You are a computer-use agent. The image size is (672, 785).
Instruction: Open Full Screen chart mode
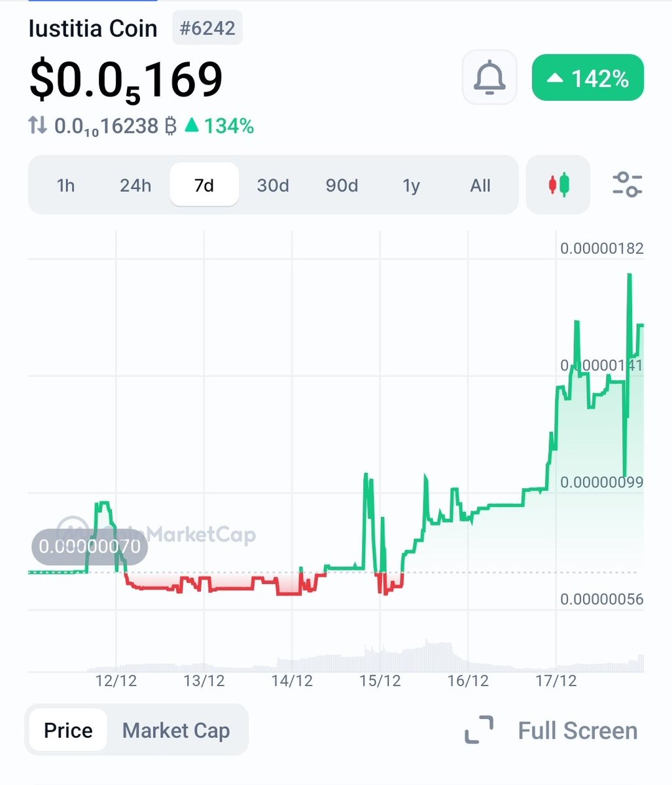pos(576,729)
